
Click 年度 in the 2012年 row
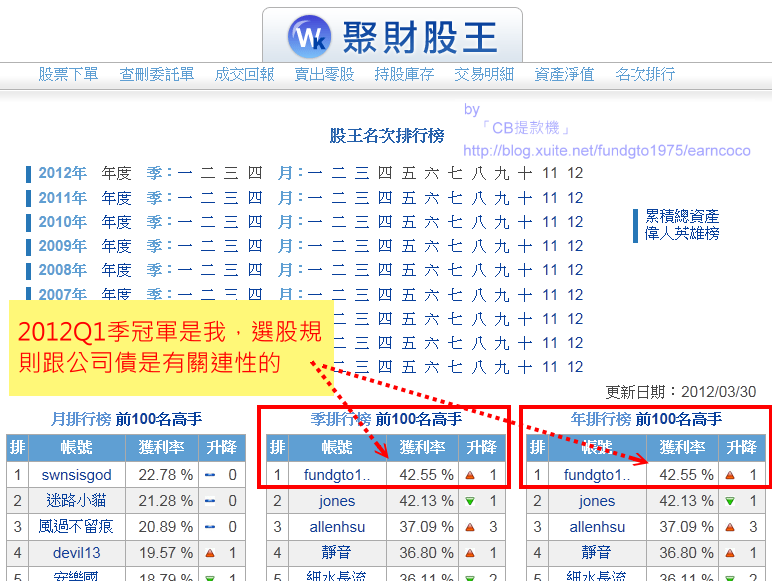117,173
